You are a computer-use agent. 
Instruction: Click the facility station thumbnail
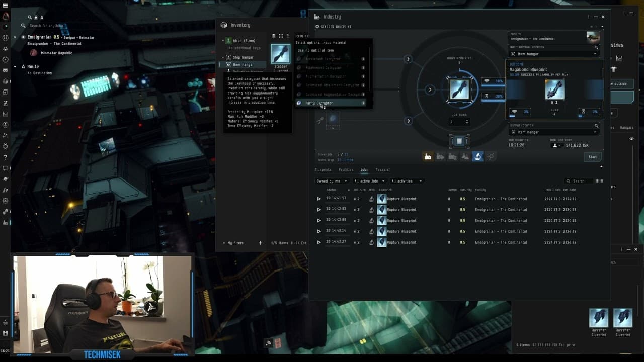coord(593,37)
